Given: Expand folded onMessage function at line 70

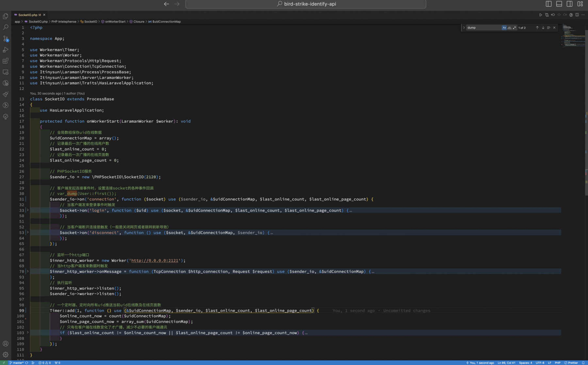Looking at the screenshot, I should click(x=27, y=271).
